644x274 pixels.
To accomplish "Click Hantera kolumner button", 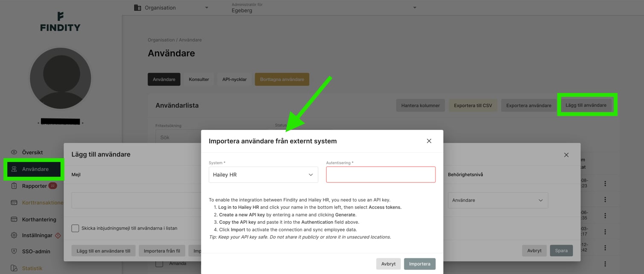I will [x=421, y=105].
